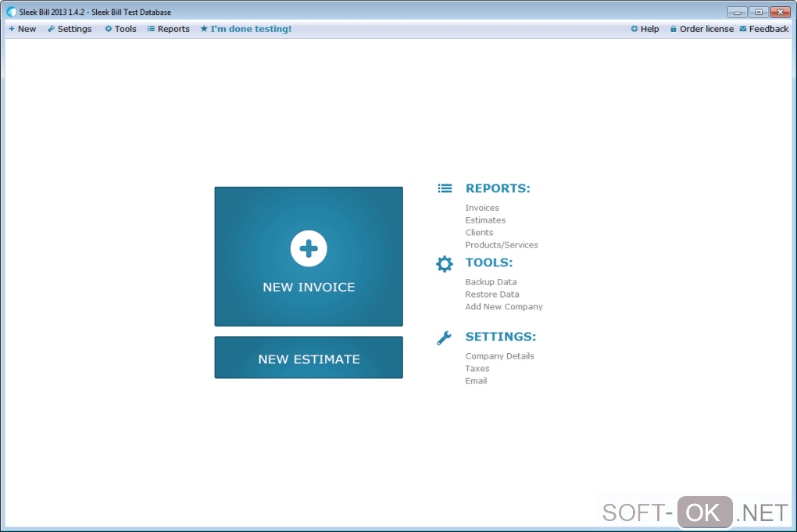Open the Company Details settings link
The height and width of the screenshot is (532, 797).
499,356
